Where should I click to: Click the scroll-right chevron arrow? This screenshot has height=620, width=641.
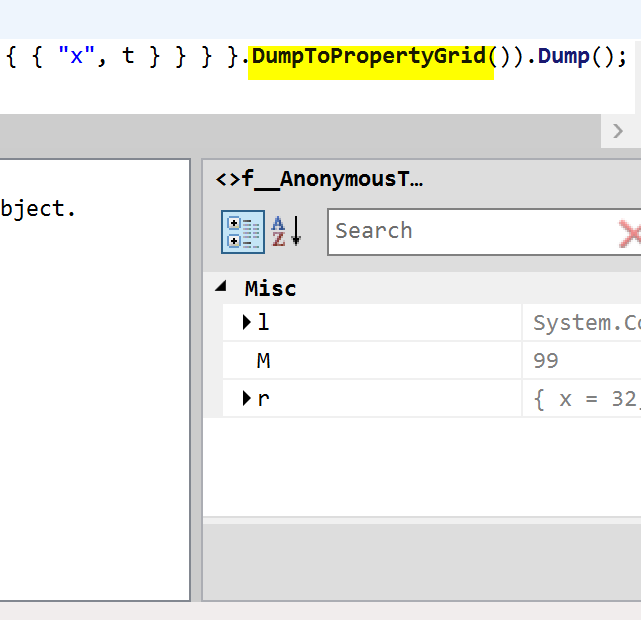pyautogui.click(x=617, y=131)
